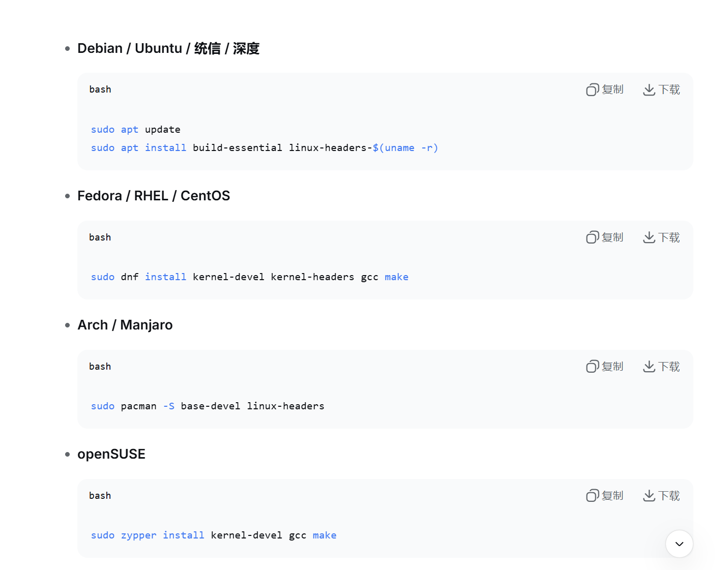Image resolution: width=728 pixels, height=570 pixels.
Task: Click the scroll-to-bottom chevron button
Action: click(x=679, y=544)
